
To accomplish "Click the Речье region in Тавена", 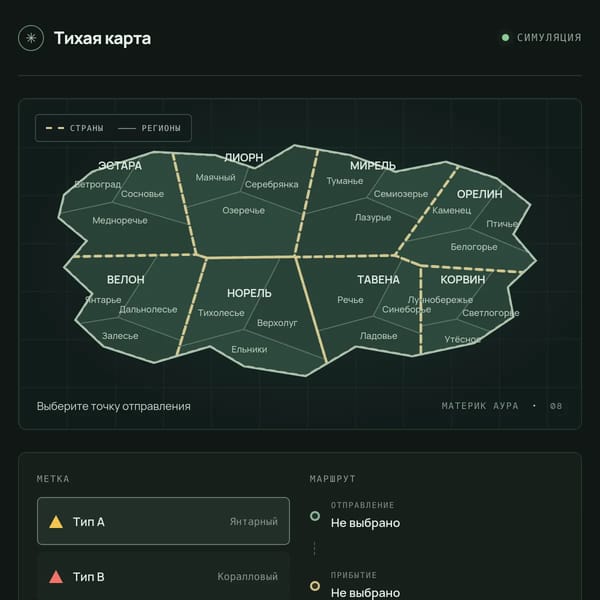I will 350,300.
